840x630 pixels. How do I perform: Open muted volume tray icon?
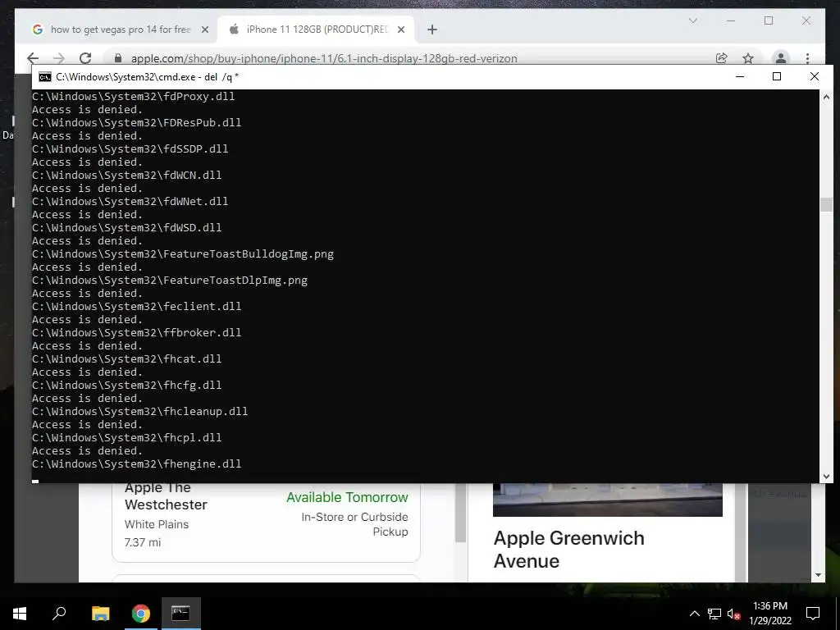coord(733,614)
